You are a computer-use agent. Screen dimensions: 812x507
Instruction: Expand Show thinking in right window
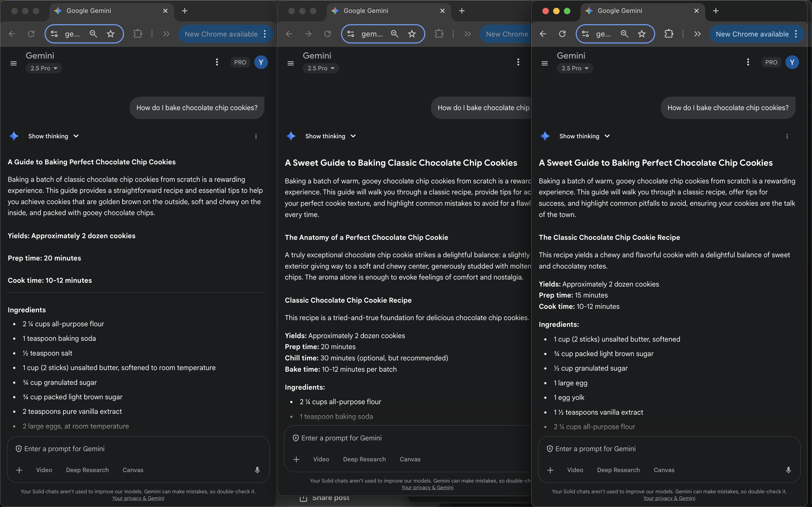pyautogui.click(x=584, y=136)
